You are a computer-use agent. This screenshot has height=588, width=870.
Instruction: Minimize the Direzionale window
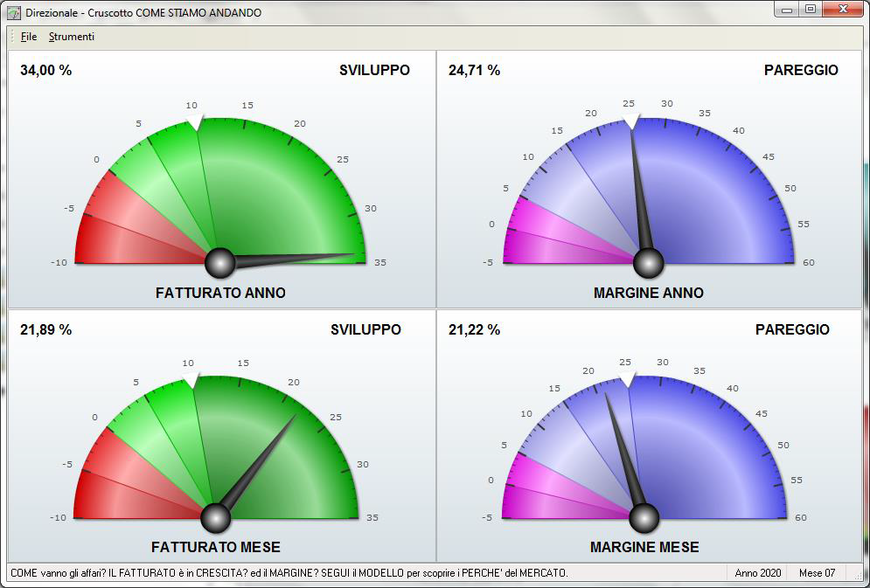[787, 10]
